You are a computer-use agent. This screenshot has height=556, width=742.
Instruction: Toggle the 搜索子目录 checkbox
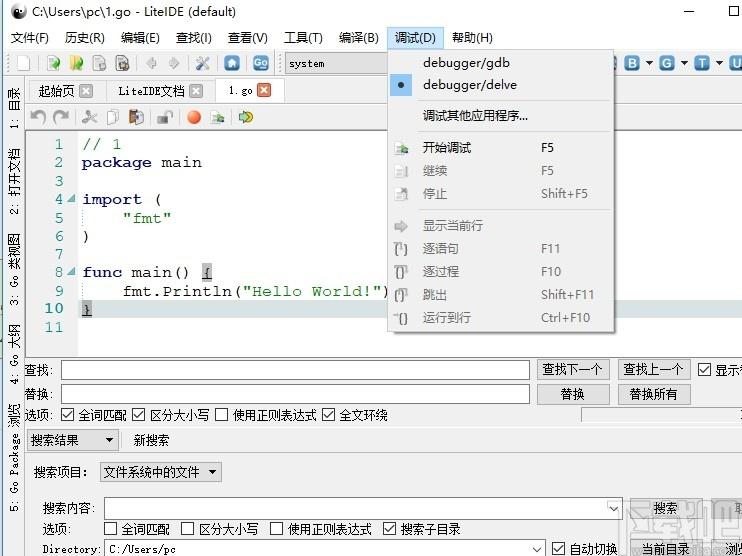point(389,528)
